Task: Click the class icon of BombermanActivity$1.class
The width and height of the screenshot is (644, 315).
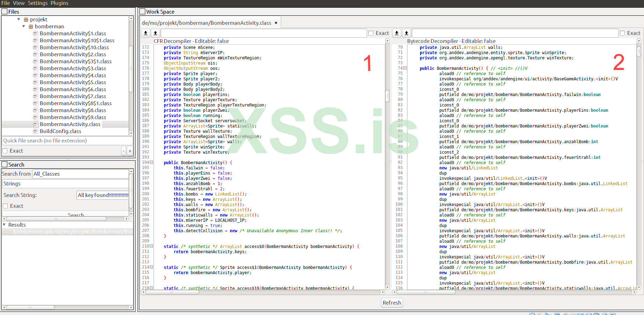Action: coord(35,34)
